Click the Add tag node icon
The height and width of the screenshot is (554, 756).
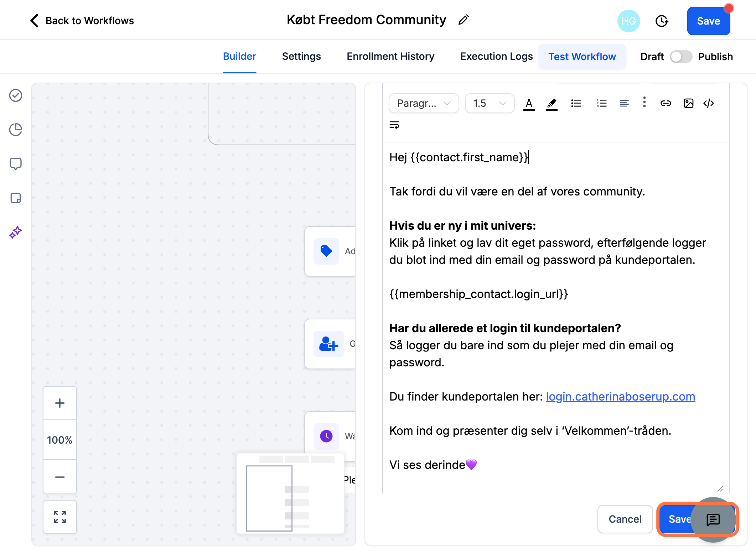pos(326,251)
